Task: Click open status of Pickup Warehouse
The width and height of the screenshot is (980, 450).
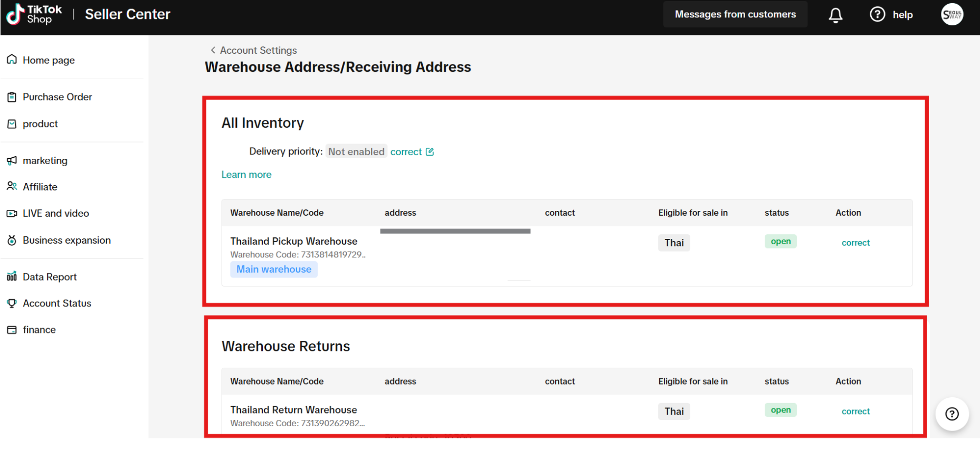Action: click(x=780, y=242)
